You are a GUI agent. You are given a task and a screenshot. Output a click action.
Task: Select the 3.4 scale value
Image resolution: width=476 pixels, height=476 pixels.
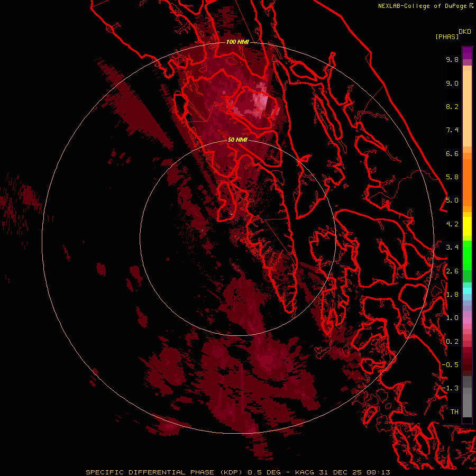click(x=452, y=248)
